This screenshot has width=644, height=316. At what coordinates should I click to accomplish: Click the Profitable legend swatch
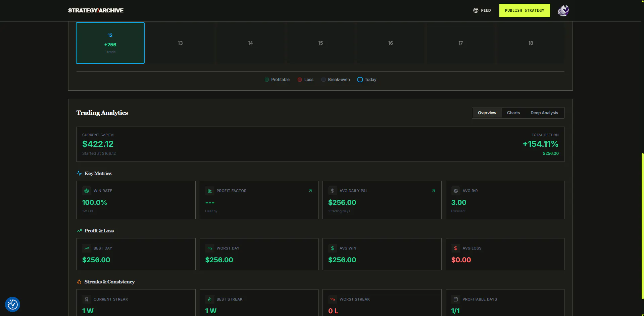tap(267, 80)
